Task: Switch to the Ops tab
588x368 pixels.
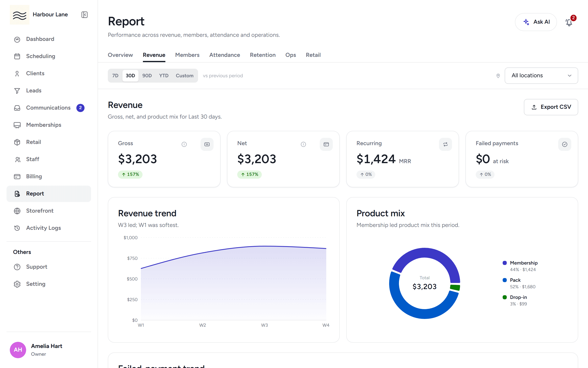Action: click(291, 55)
